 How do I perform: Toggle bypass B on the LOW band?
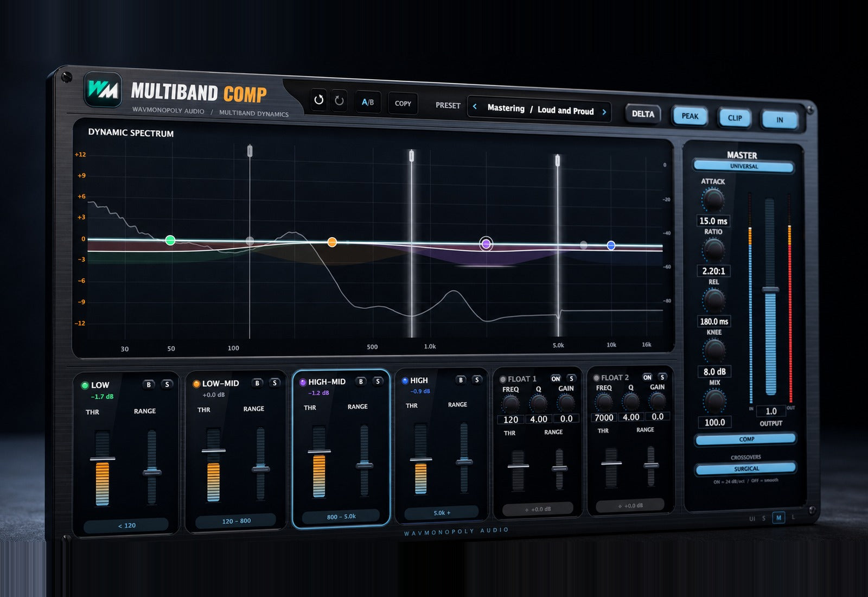coord(149,385)
